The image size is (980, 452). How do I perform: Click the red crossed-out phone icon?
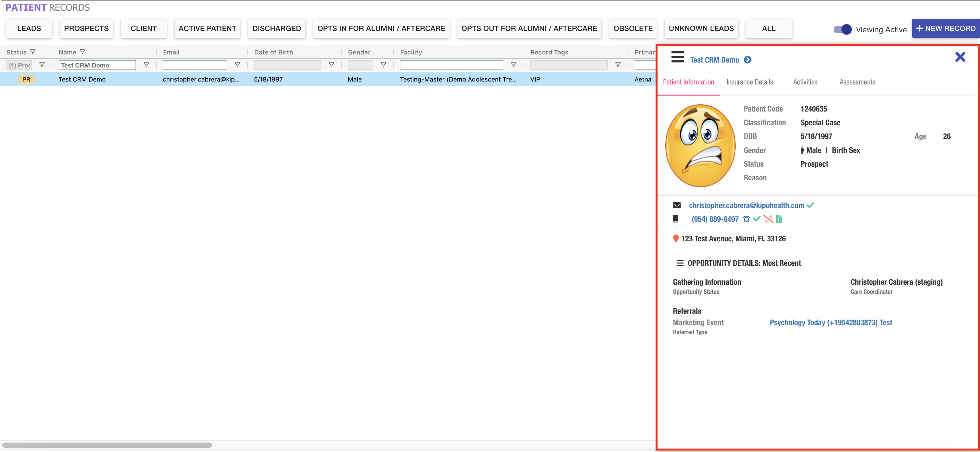point(768,219)
